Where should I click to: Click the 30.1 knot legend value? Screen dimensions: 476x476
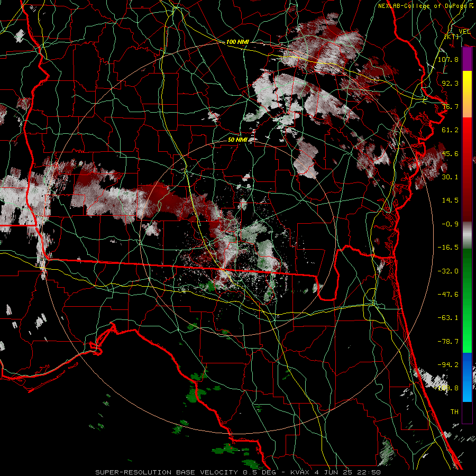[x=450, y=177]
